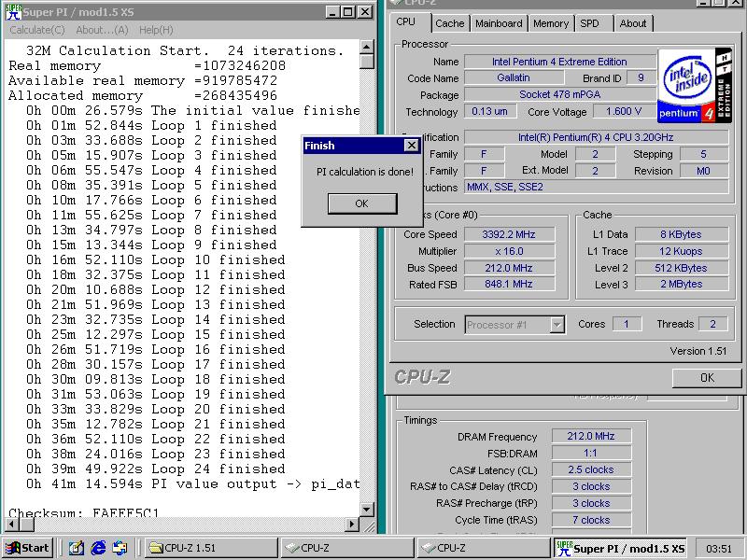This screenshot has width=747, height=560.
Task: Expand the Processor #1 selection dropdown
Action: pyautogui.click(x=557, y=325)
